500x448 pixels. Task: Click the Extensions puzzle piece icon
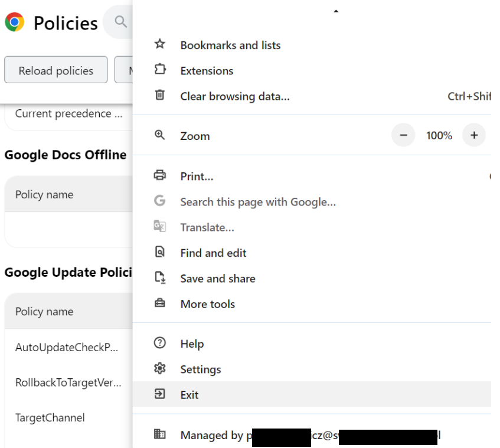tap(160, 69)
